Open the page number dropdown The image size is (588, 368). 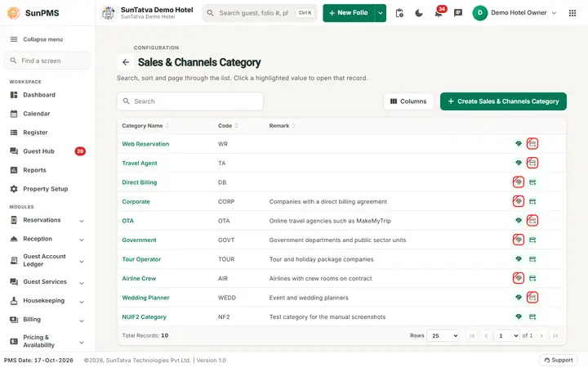coord(507,336)
